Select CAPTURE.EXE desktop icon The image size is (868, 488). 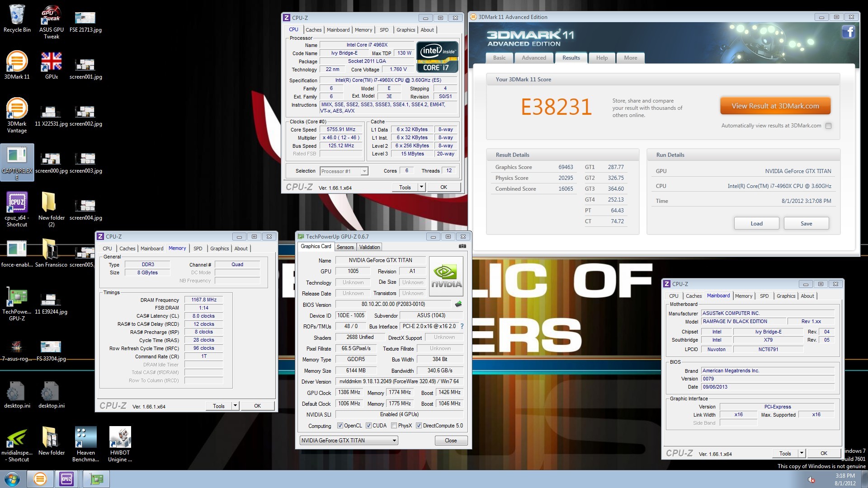(x=17, y=162)
